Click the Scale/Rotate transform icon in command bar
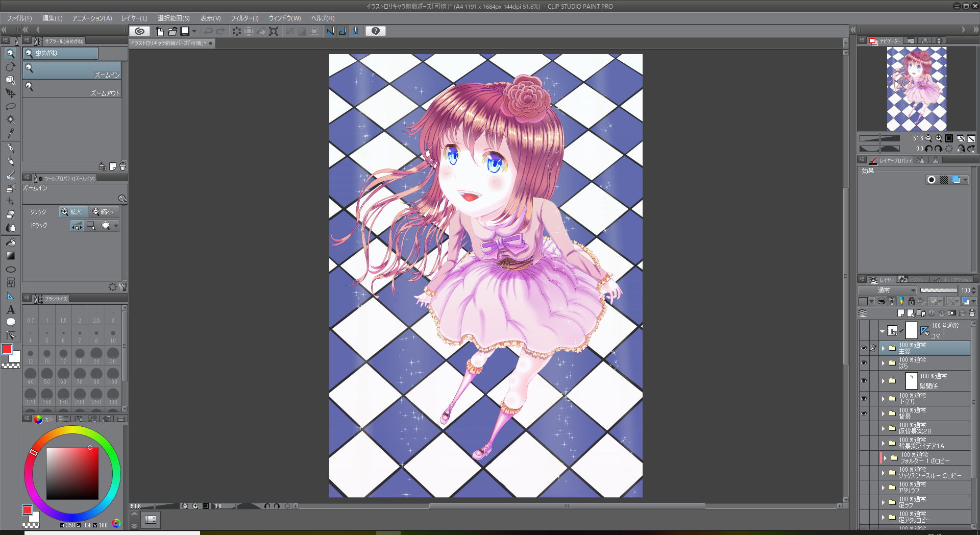 tap(274, 31)
